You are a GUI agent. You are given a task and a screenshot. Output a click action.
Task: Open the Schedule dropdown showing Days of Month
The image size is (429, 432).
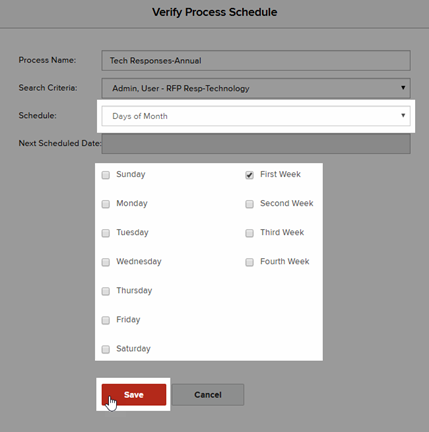point(256,116)
